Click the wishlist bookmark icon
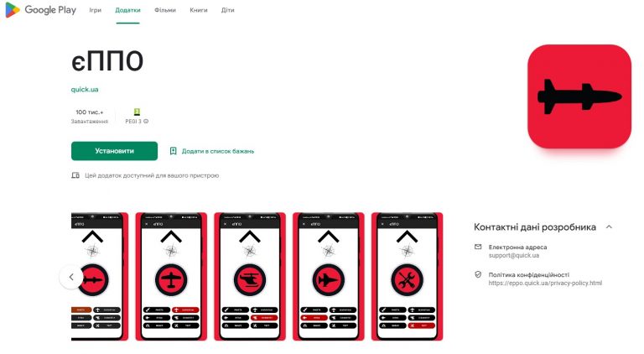The height and width of the screenshot is (354, 644). [174, 151]
